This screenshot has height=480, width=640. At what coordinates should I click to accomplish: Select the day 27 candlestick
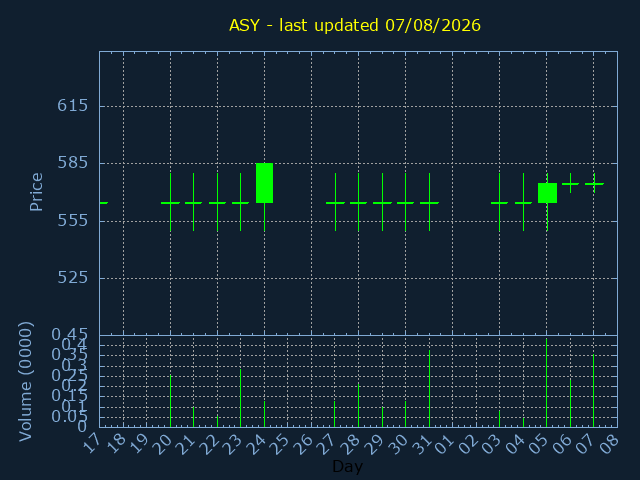pyautogui.click(x=335, y=202)
